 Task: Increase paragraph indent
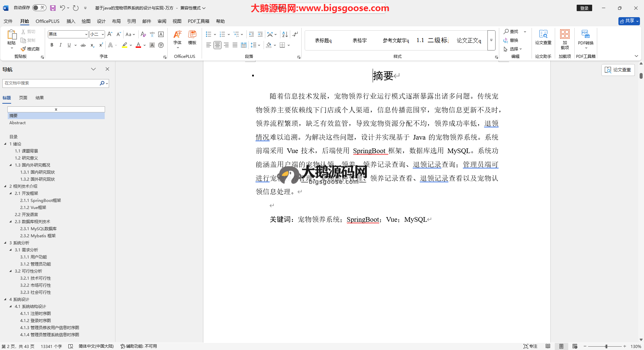click(x=260, y=34)
